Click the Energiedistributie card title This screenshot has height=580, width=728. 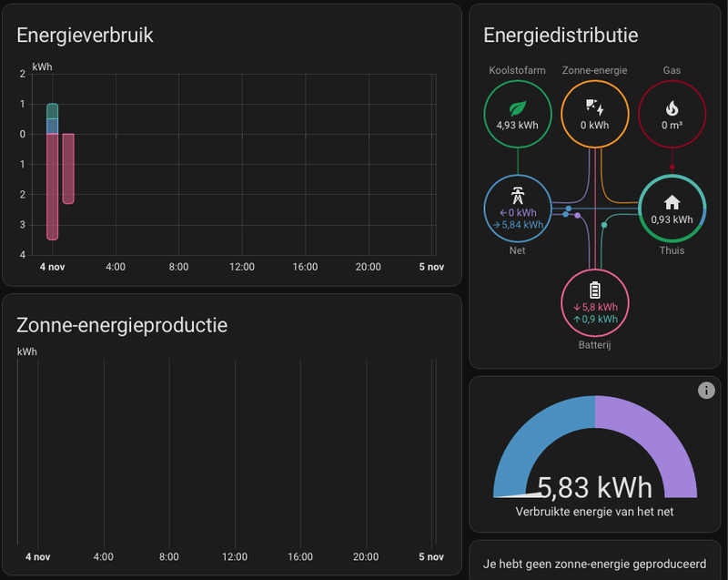[x=561, y=36]
